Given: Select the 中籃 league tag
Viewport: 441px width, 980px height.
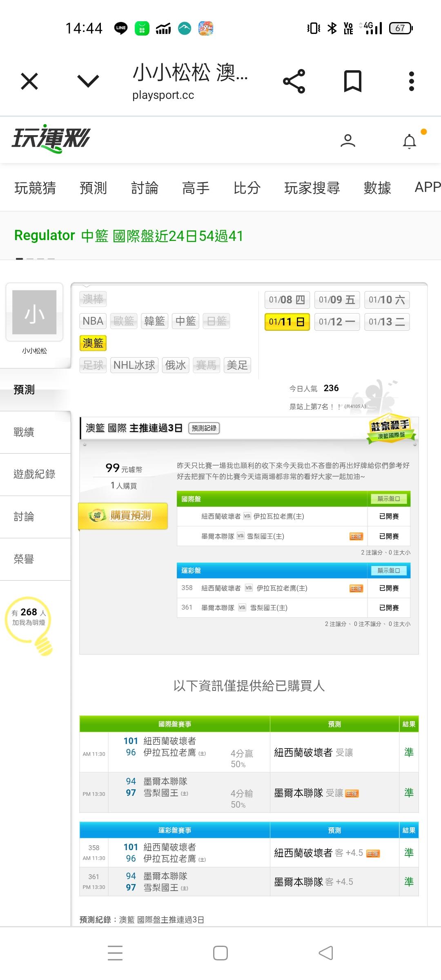Looking at the screenshot, I should click(185, 321).
